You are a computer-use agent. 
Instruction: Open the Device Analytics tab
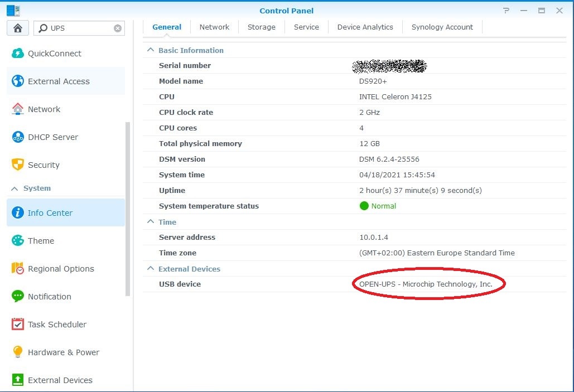[365, 27]
